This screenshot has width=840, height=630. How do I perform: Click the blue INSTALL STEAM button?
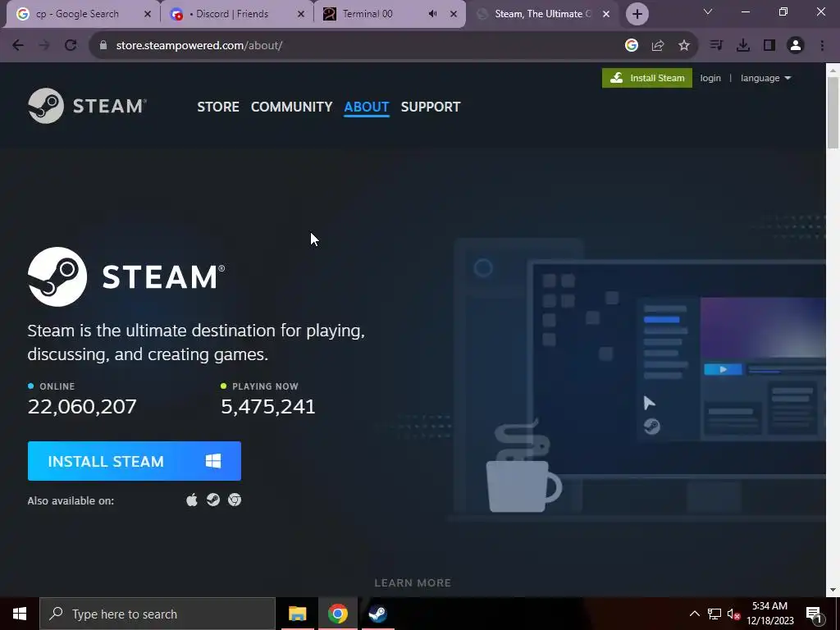click(135, 461)
